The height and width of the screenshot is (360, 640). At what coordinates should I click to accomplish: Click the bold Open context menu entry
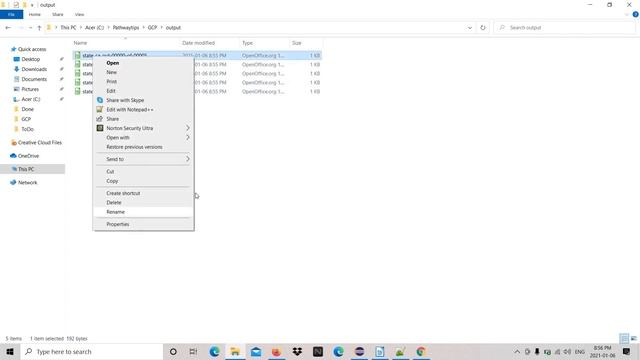143,63
